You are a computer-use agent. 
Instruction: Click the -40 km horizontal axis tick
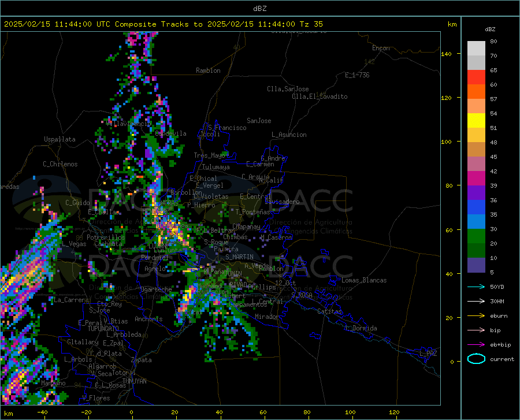coord(42,412)
